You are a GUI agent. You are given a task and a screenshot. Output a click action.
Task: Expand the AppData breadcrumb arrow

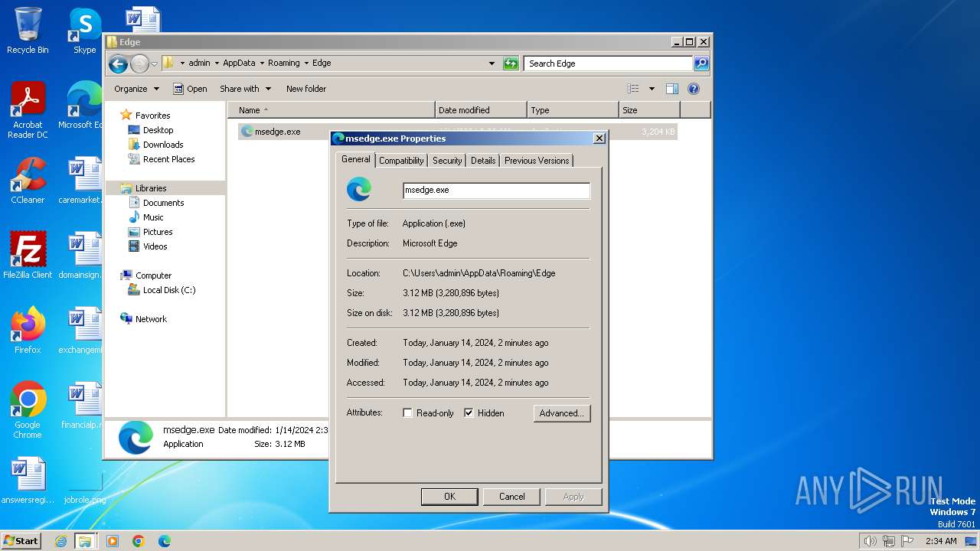pos(262,64)
